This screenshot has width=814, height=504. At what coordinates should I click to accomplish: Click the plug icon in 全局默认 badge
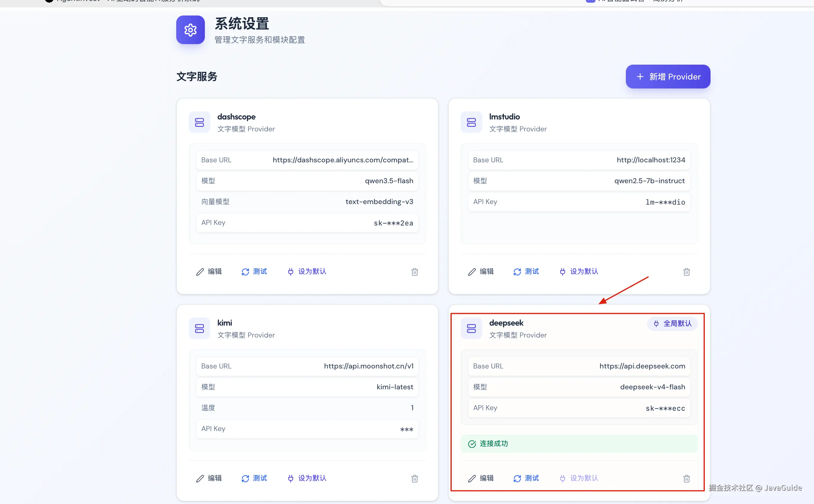coord(656,323)
